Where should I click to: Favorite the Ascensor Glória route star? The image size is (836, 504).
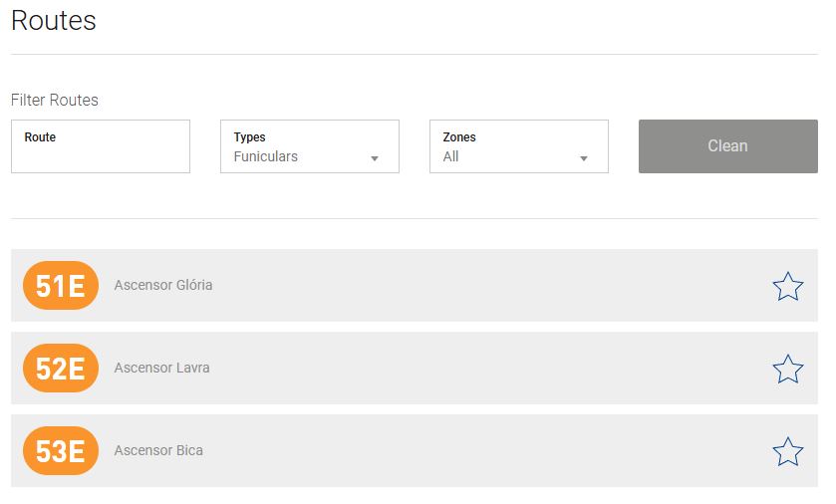(787, 286)
